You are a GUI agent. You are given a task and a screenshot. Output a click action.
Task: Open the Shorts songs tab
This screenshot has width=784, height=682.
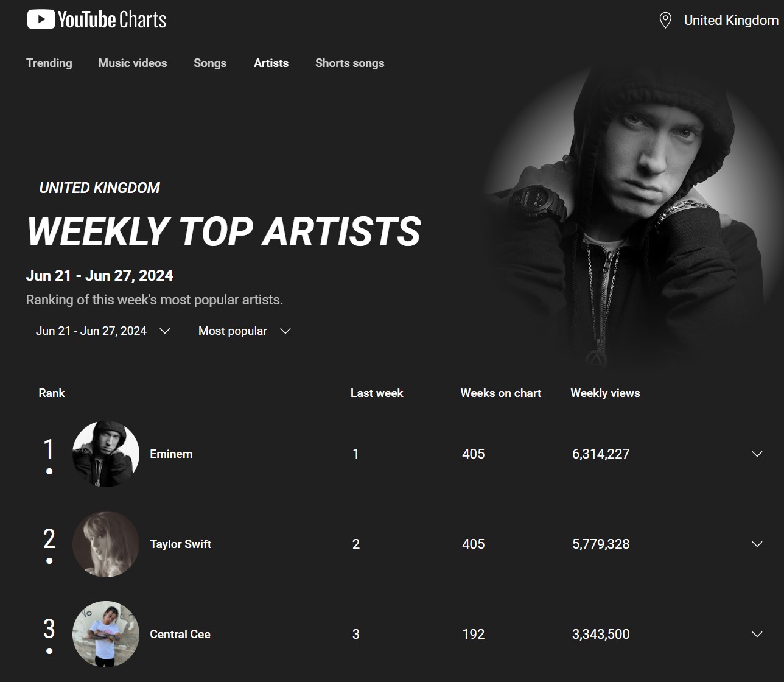click(x=349, y=63)
